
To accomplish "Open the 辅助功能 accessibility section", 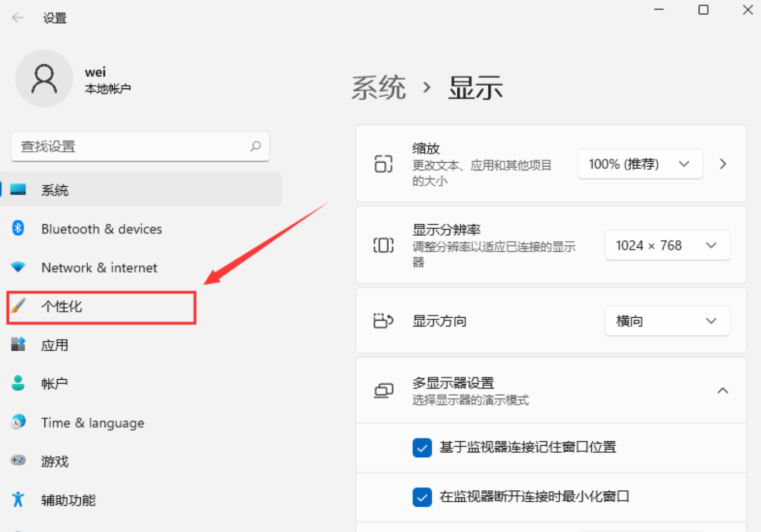I will tap(18, 500).
